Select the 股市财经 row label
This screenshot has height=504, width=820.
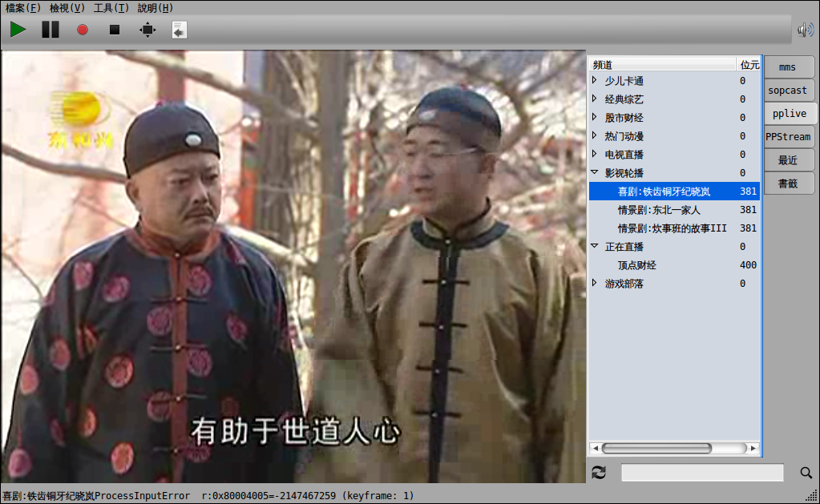[x=624, y=118]
